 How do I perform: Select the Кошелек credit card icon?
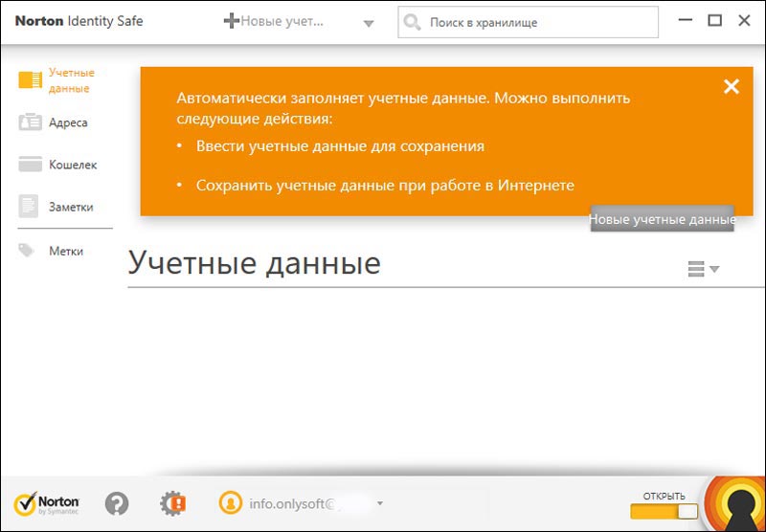point(31,165)
